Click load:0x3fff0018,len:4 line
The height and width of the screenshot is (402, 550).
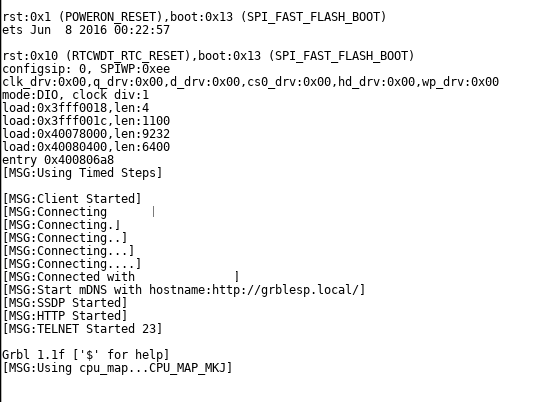pos(75,108)
